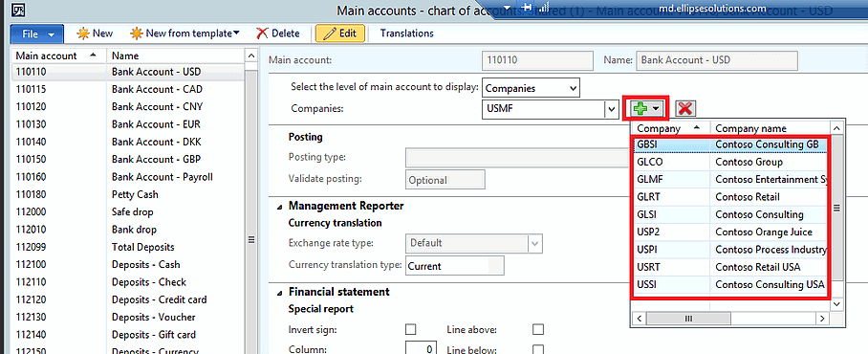Viewport: 868px width, 354px height.
Task: Select Bank Account - EUR row
Action: [x=127, y=124]
